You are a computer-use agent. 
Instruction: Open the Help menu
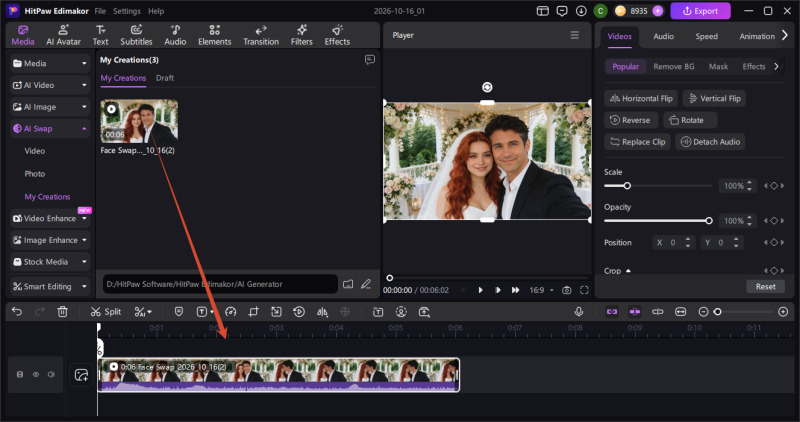[x=156, y=11]
